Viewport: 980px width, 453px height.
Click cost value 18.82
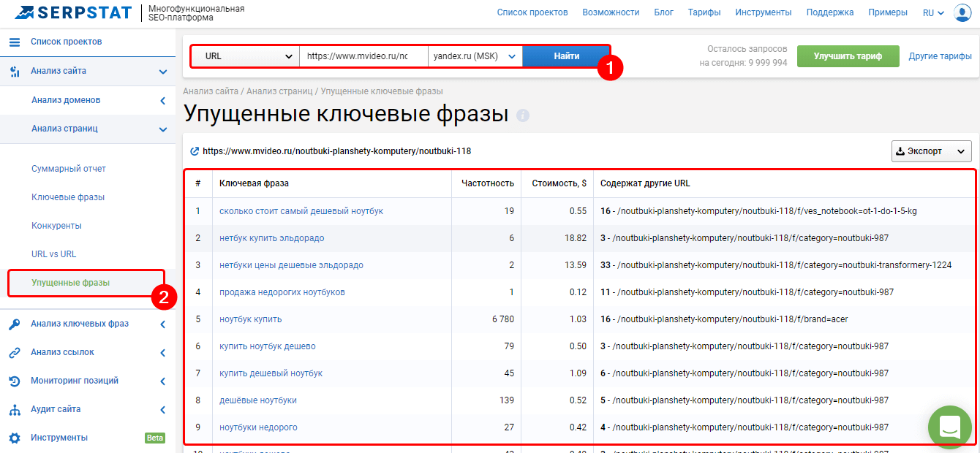[576, 238]
